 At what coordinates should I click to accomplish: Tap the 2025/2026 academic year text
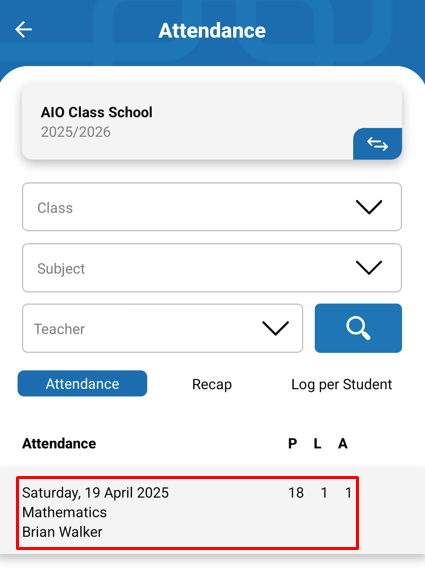[x=76, y=132]
